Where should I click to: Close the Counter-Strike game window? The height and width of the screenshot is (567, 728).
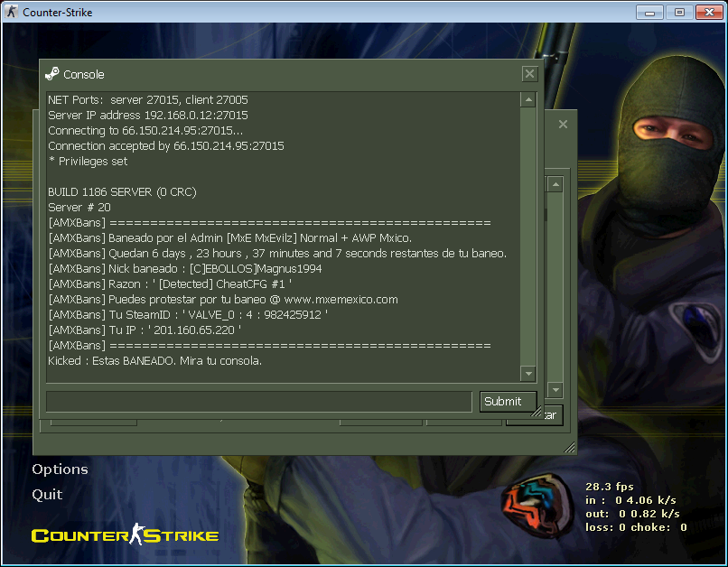pos(709,13)
